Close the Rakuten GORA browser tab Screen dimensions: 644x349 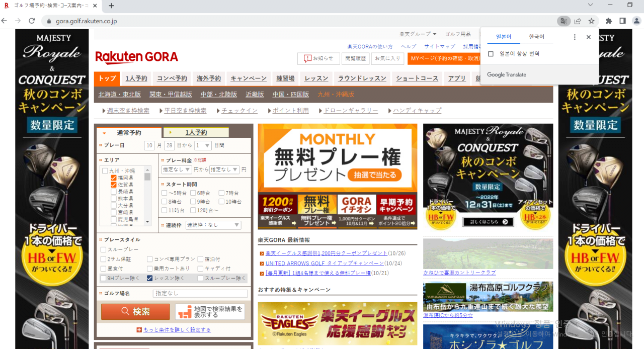(x=95, y=6)
